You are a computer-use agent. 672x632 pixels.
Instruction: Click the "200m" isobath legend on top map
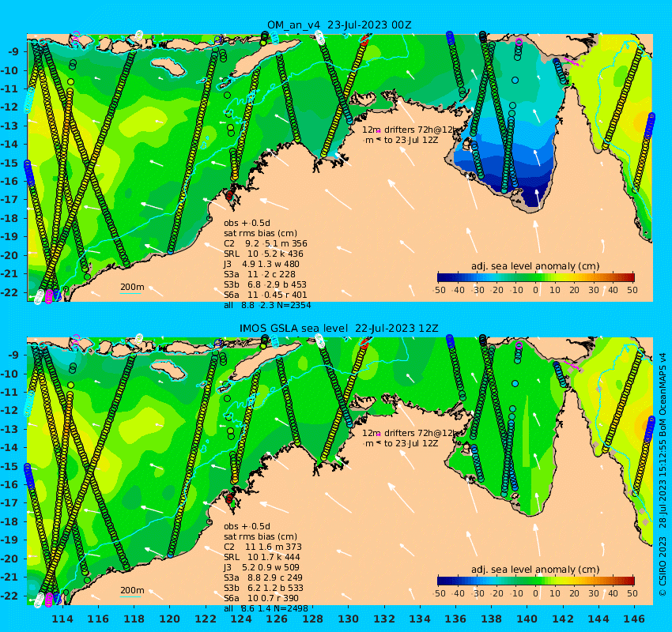(131, 288)
